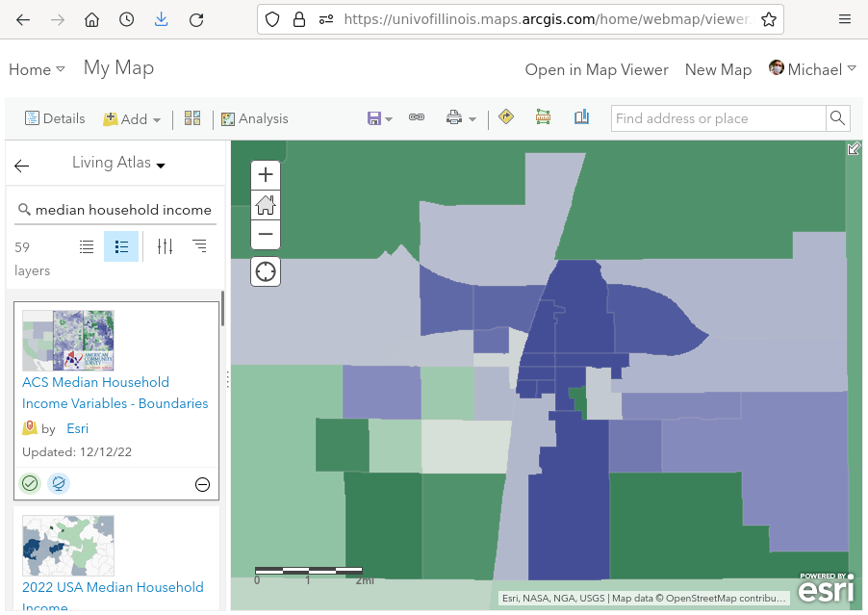Click the find my location button
Viewport: 868px width, 615px height.
266,271
